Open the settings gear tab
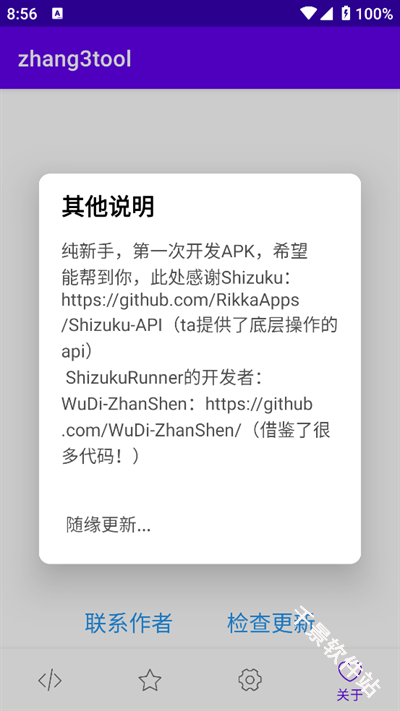This screenshot has height=711, width=400. (x=250, y=680)
